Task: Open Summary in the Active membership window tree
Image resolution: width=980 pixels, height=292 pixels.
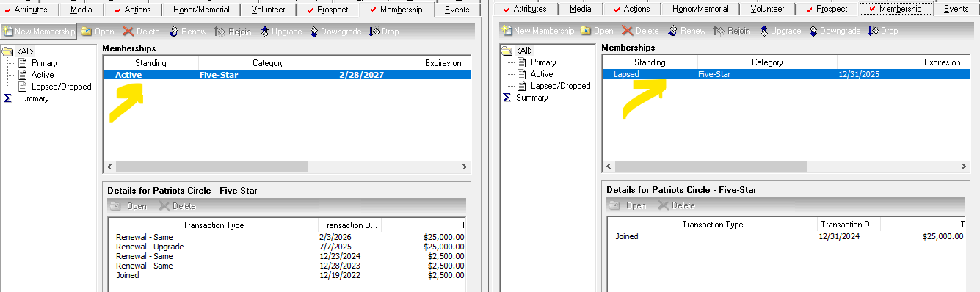Action: point(26,98)
